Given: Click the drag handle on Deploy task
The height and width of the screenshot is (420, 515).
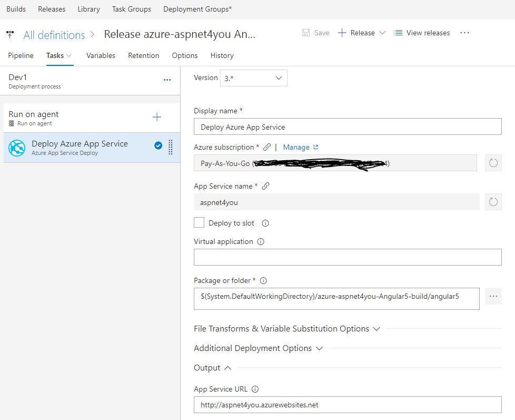Looking at the screenshot, I should click(171, 147).
